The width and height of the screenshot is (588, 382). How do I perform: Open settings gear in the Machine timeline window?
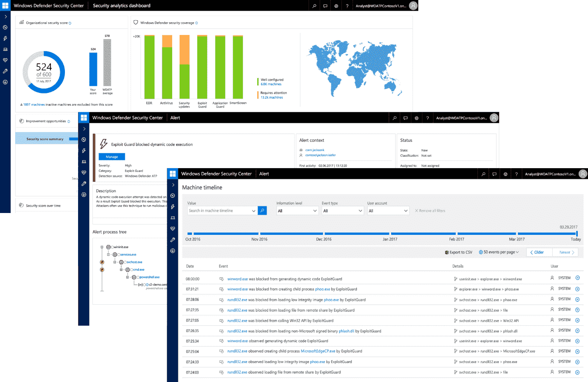coord(505,174)
